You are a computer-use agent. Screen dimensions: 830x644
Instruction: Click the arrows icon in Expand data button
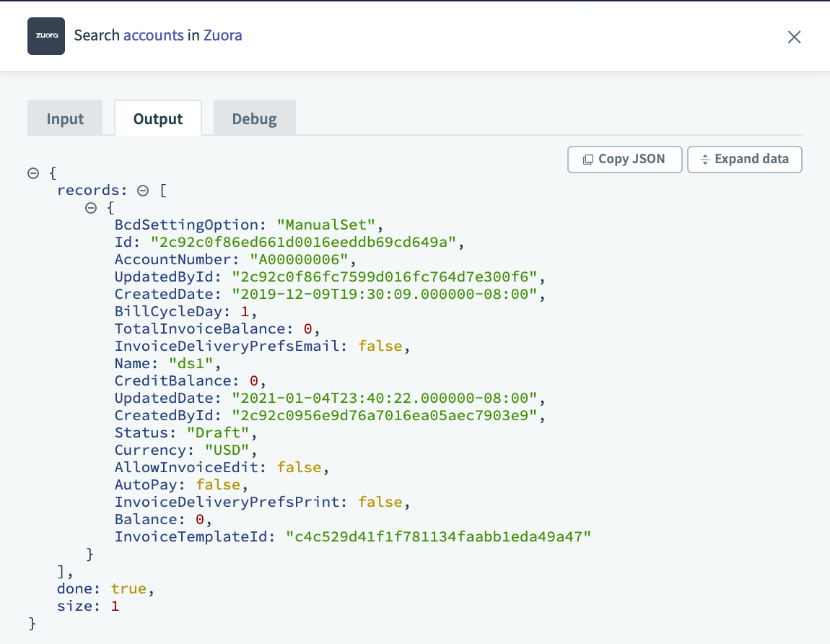click(x=704, y=159)
